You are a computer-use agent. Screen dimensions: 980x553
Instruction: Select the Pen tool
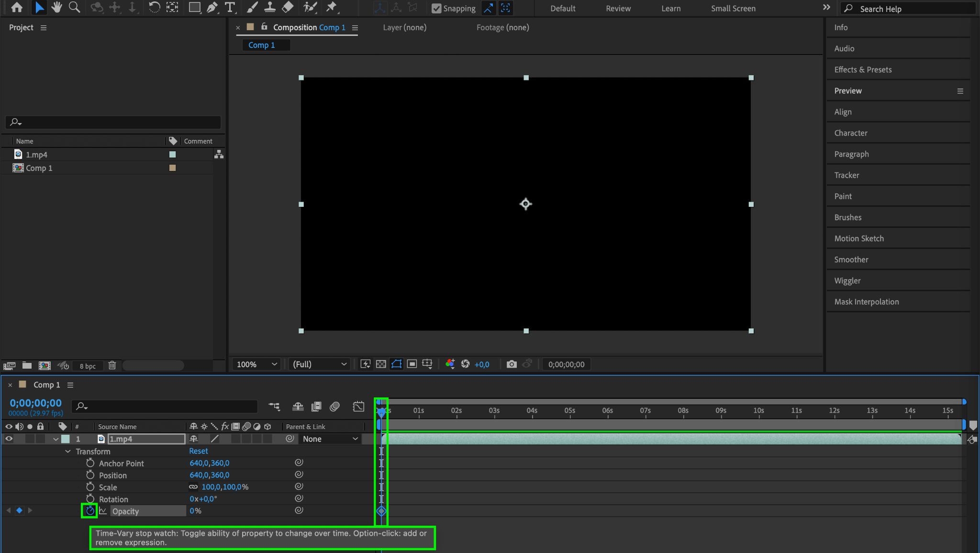click(x=212, y=7)
